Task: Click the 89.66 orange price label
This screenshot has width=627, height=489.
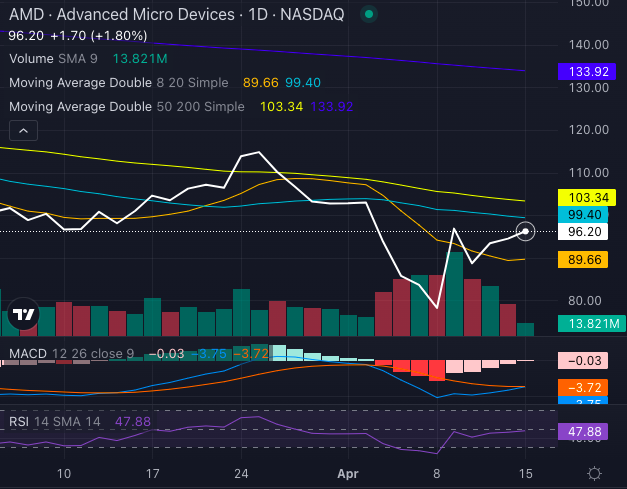Action: [x=583, y=260]
